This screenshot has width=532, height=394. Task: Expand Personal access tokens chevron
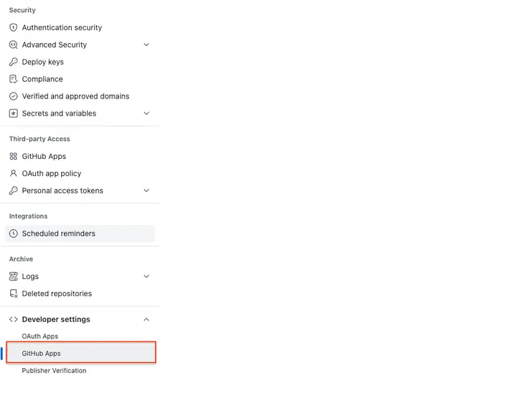tap(147, 191)
